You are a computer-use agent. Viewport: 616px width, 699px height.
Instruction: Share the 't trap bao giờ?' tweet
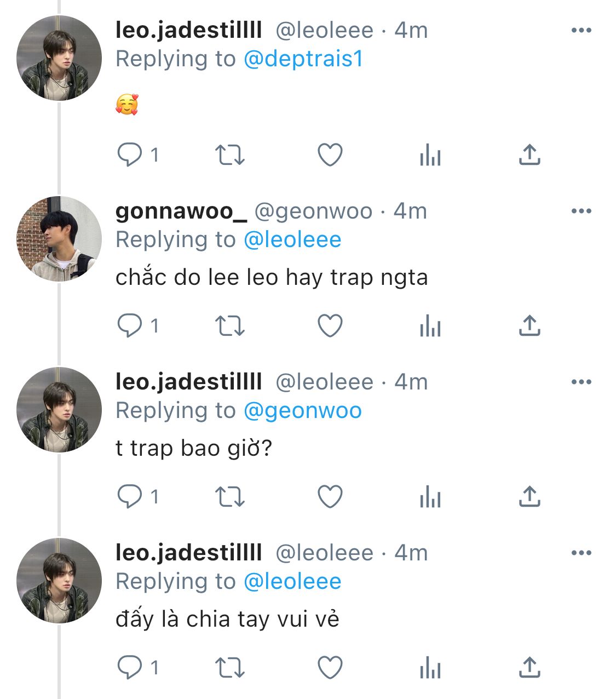point(529,497)
